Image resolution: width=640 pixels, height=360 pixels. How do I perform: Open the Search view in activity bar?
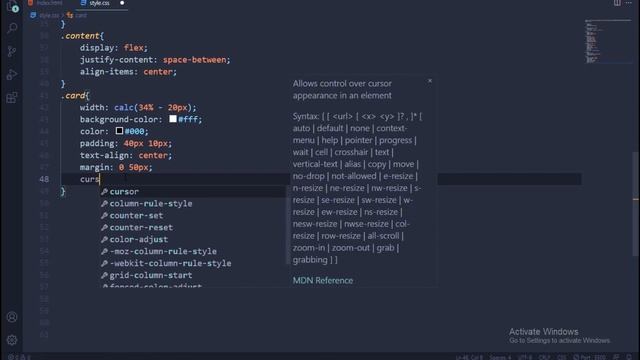(12, 28)
